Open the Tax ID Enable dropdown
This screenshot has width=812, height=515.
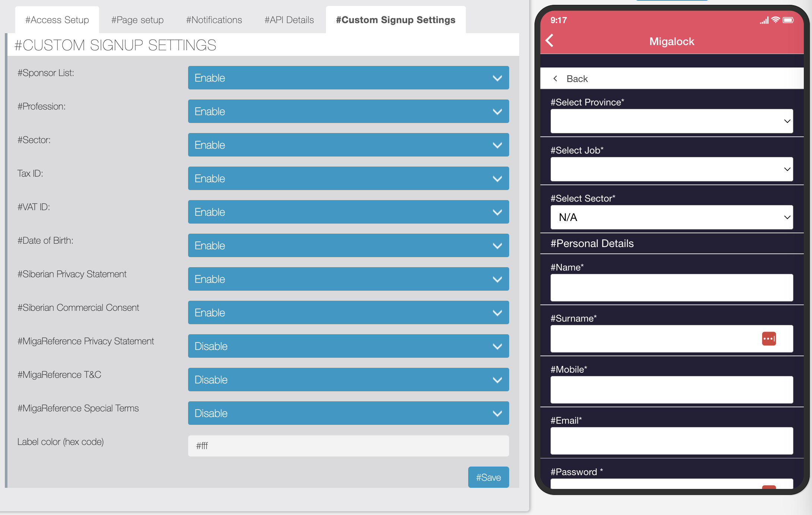pyautogui.click(x=348, y=178)
